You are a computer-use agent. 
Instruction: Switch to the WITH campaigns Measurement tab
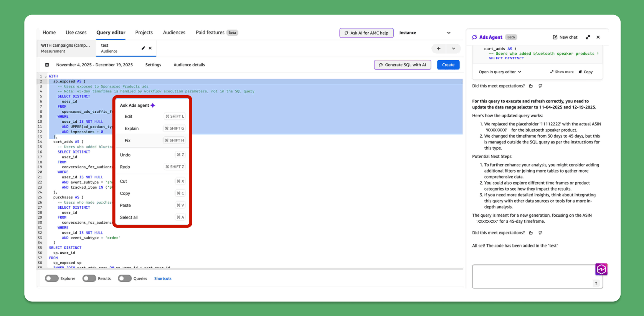pyautogui.click(x=66, y=48)
